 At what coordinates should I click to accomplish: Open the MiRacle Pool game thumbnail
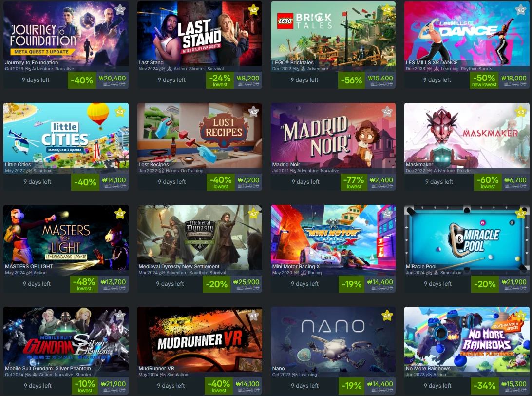point(467,237)
